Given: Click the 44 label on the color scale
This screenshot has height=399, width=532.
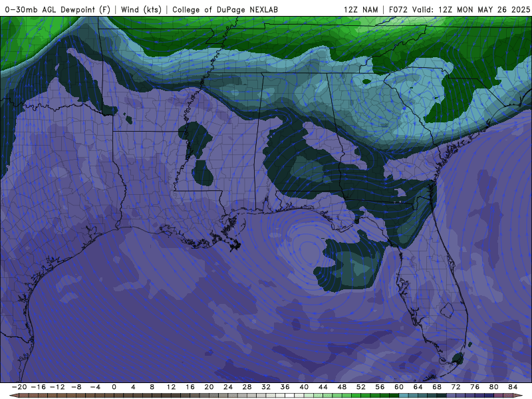Looking at the screenshot, I should click(x=323, y=387).
